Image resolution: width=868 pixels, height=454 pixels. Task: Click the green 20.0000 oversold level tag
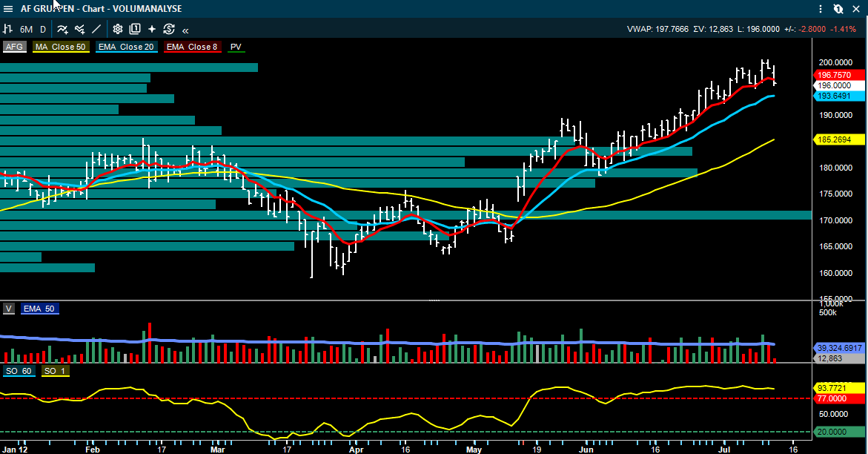tap(838, 432)
